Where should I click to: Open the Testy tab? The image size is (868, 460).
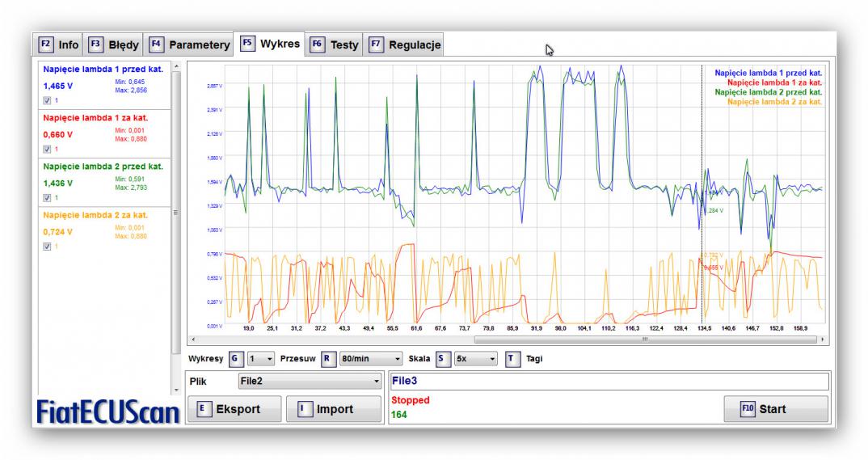tap(335, 44)
